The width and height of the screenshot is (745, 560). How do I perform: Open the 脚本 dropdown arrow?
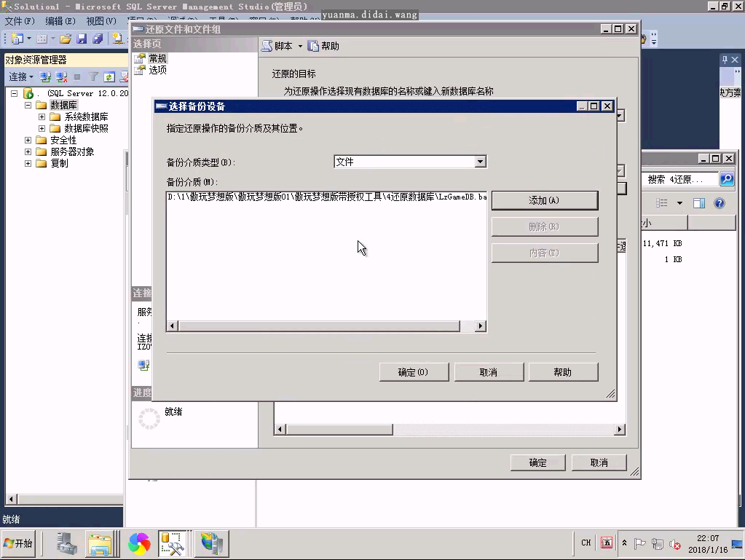[300, 46]
